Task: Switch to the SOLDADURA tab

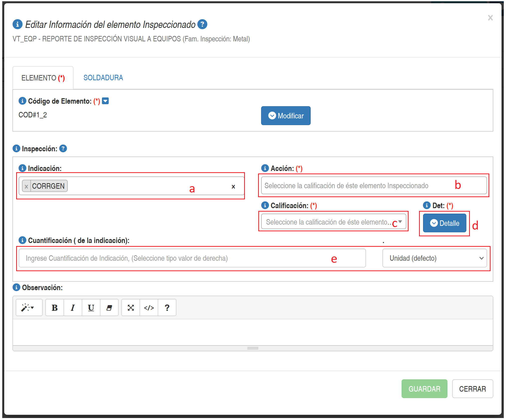Action: 103,78
